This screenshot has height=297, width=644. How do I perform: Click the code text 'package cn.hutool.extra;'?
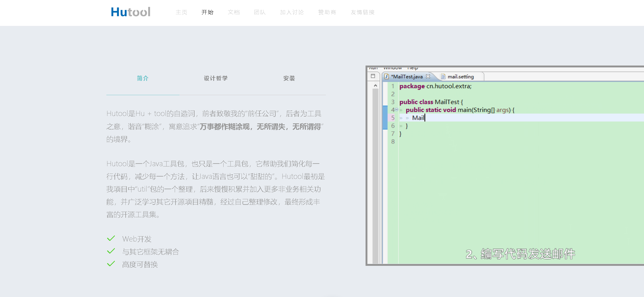pyautogui.click(x=435, y=86)
